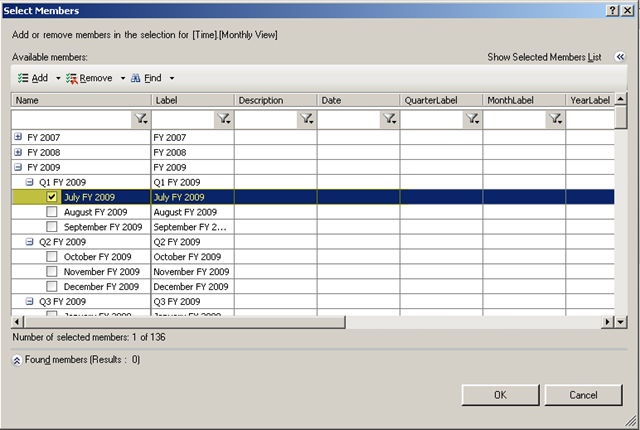Click the 'Q1 FY 2009' label cell
The image size is (640, 430).
[x=193, y=182]
